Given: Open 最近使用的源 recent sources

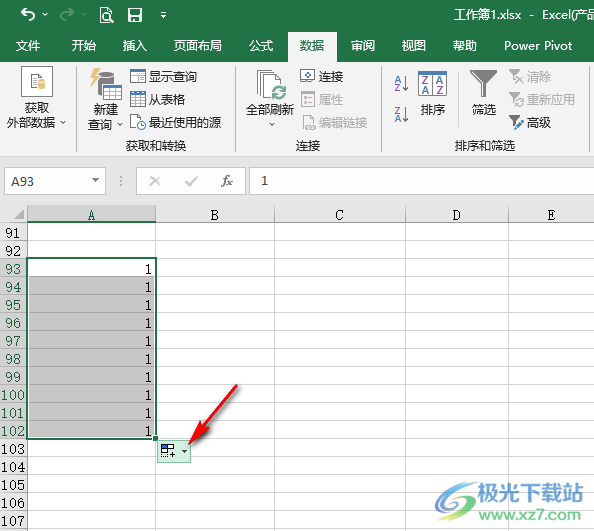Looking at the screenshot, I should [x=175, y=122].
